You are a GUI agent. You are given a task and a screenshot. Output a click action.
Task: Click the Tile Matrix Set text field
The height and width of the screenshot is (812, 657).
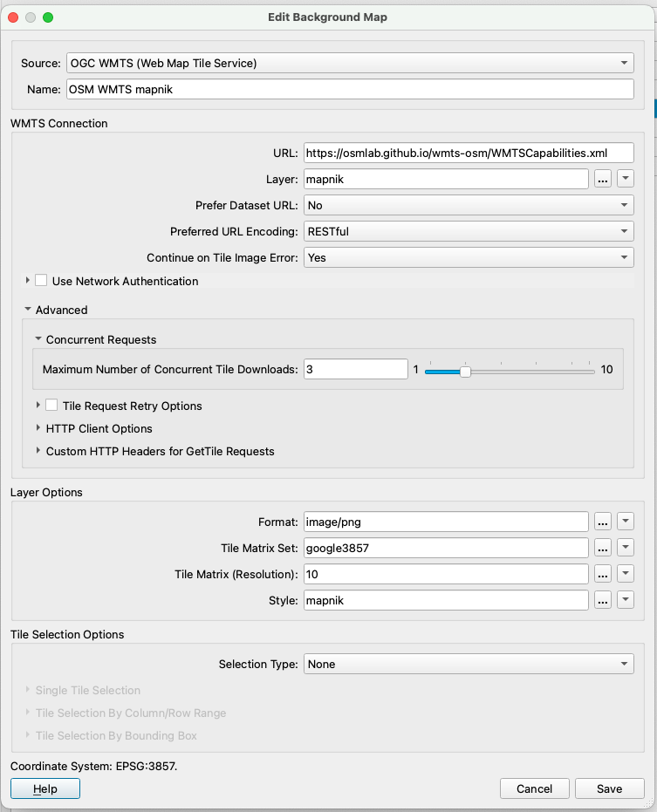click(446, 548)
